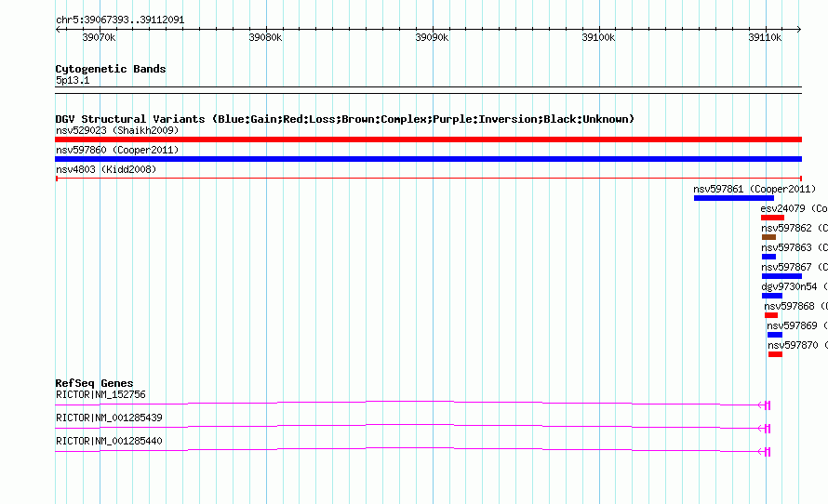The height and width of the screenshot is (504, 828).
Task: Select the blue nsv597863 bar
Action: coord(768,257)
